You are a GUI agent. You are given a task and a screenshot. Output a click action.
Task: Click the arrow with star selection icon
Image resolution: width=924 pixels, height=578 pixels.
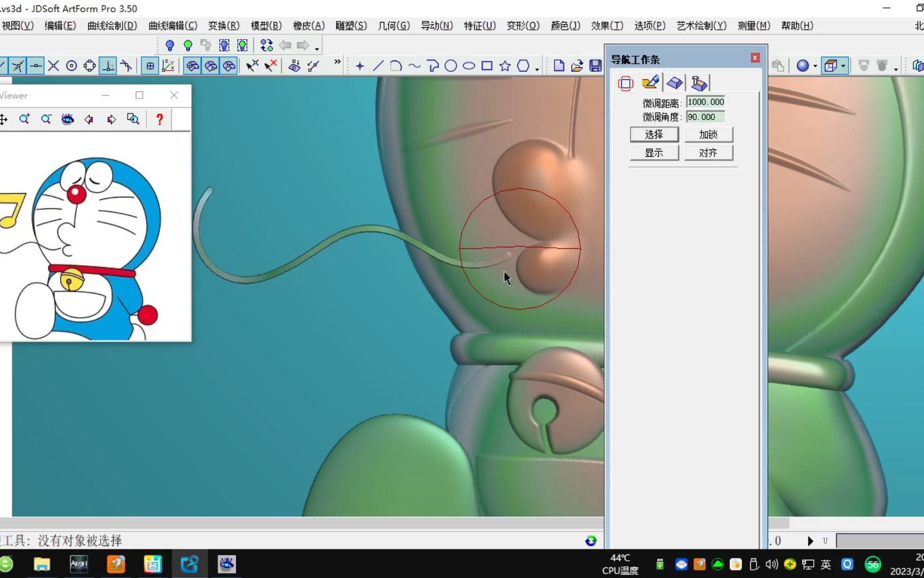(252, 66)
